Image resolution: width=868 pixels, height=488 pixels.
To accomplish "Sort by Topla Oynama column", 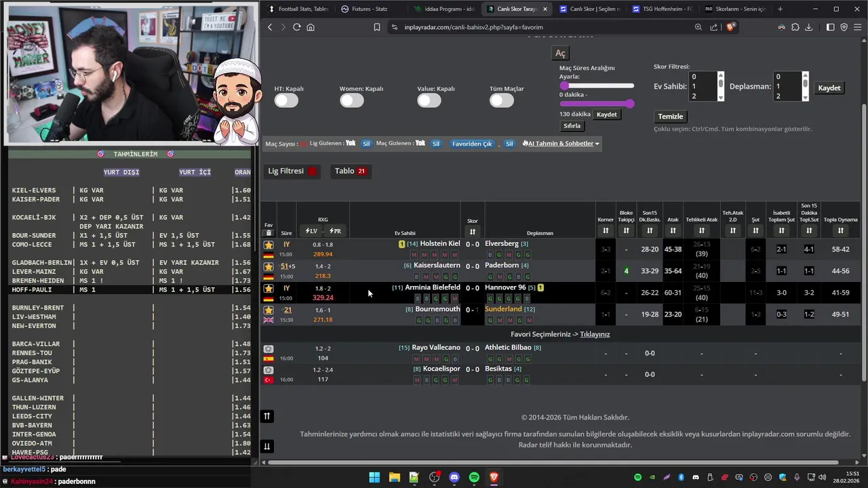I will point(840,231).
